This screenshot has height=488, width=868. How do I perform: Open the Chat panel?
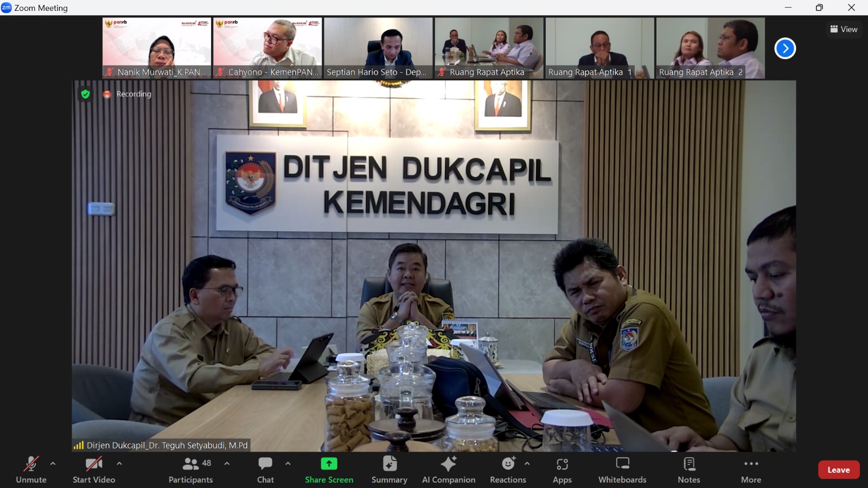tap(265, 470)
